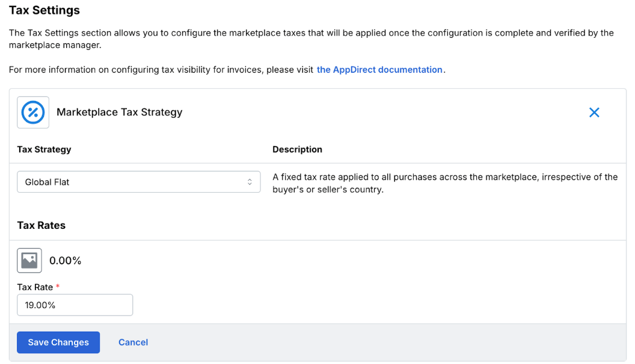Click the image placeholder icon under Tax Rates
The width and height of the screenshot is (635, 364).
29,260
